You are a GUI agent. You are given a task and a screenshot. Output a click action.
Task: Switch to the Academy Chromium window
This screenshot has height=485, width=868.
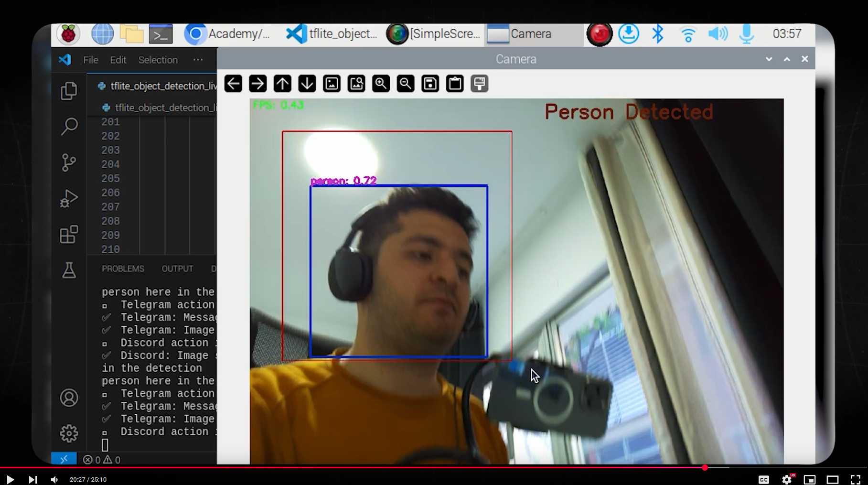[x=227, y=34]
